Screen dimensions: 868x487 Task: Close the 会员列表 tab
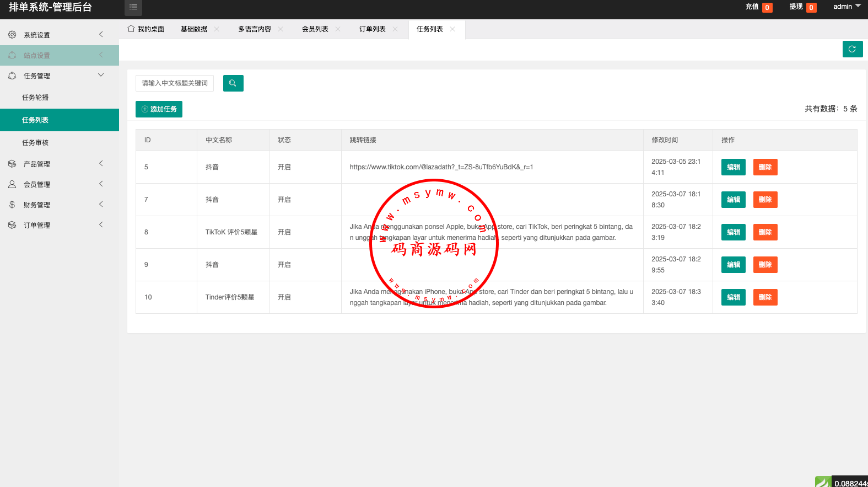click(338, 29)
